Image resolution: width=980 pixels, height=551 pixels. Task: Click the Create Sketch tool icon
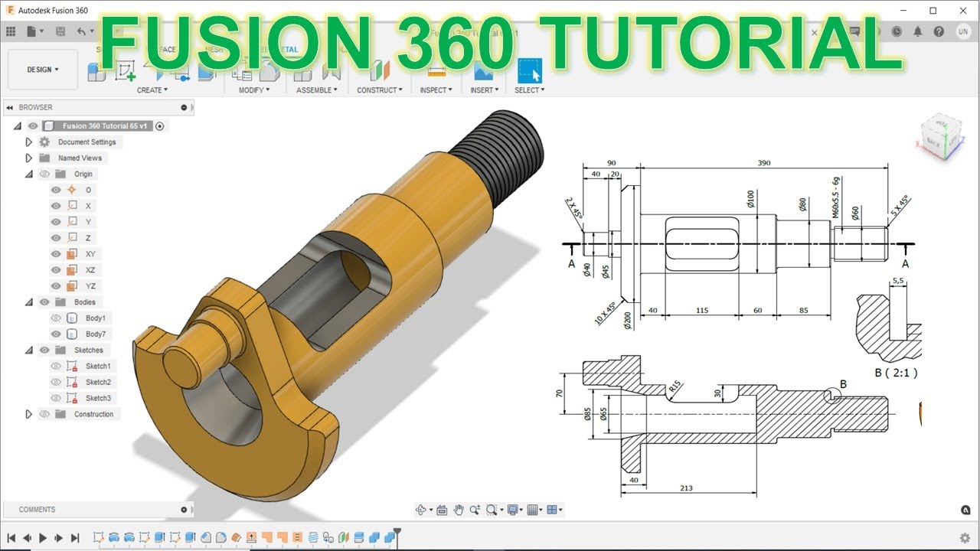coord(126,71)
